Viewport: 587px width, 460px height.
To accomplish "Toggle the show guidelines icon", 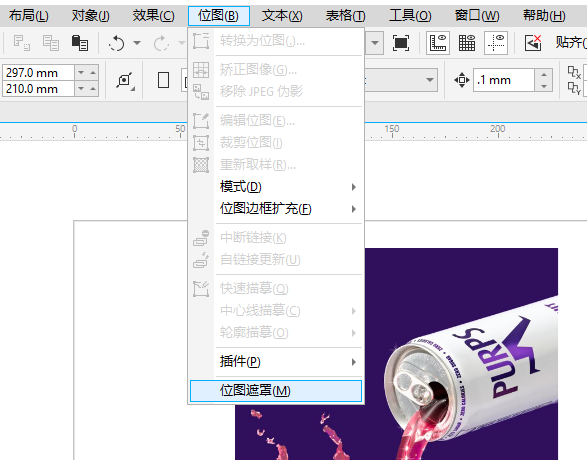I will (x=496, y=43).
